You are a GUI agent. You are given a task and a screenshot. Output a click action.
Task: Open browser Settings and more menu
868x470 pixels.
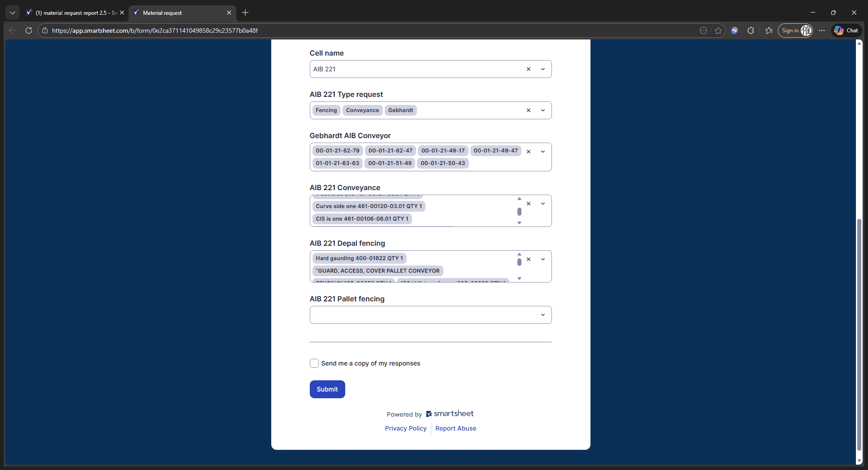point(821,30)
